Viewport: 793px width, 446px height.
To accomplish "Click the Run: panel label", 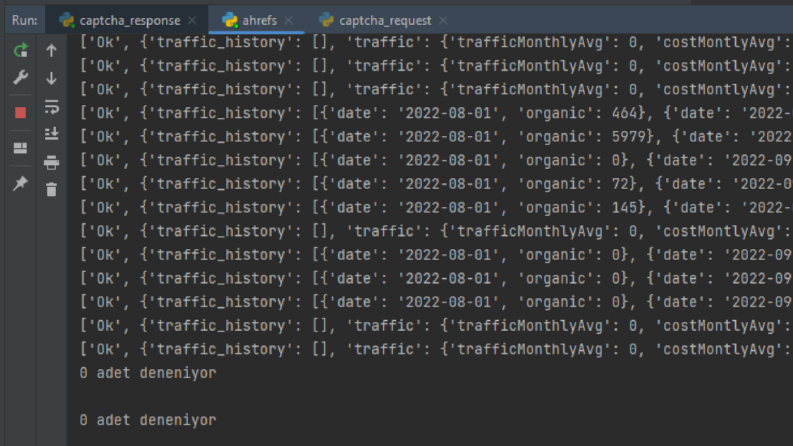I will coord(24,20).
